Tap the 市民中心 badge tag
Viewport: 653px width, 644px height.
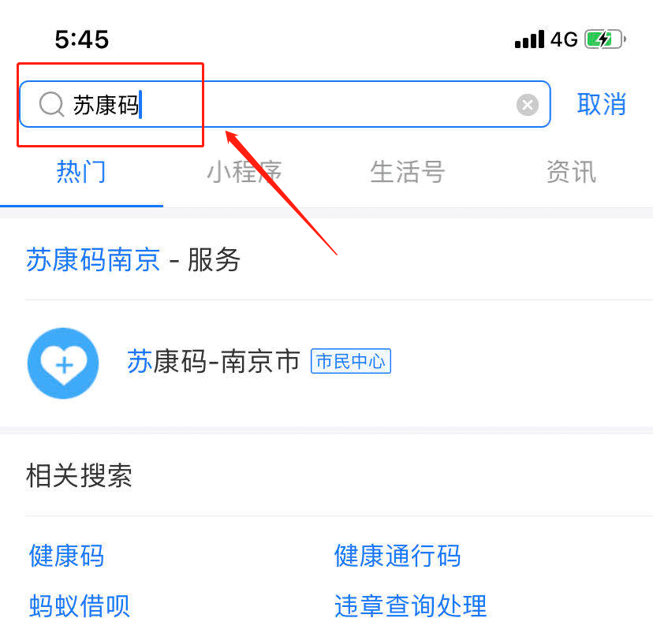tap(351, 361)
